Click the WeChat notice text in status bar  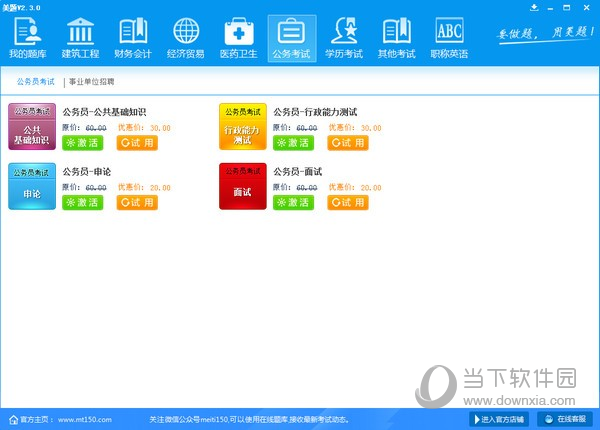click(x=249, y=420)
